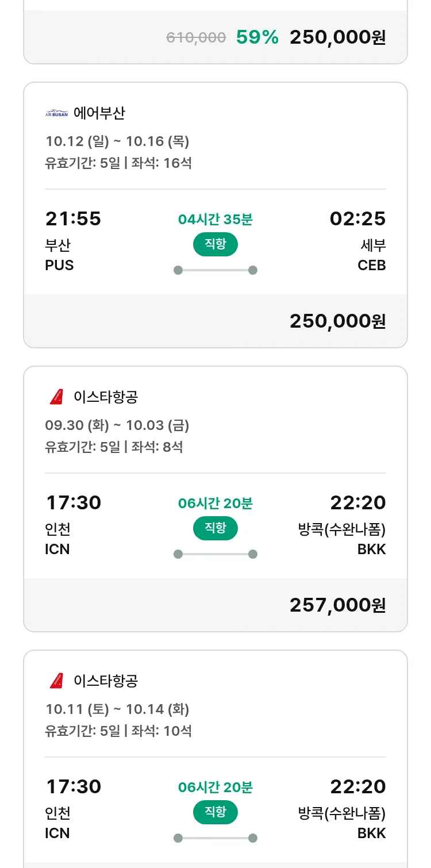
Task: Select the 257,000원 Eastar Jet fare
Action: click(x=337, y=605)
